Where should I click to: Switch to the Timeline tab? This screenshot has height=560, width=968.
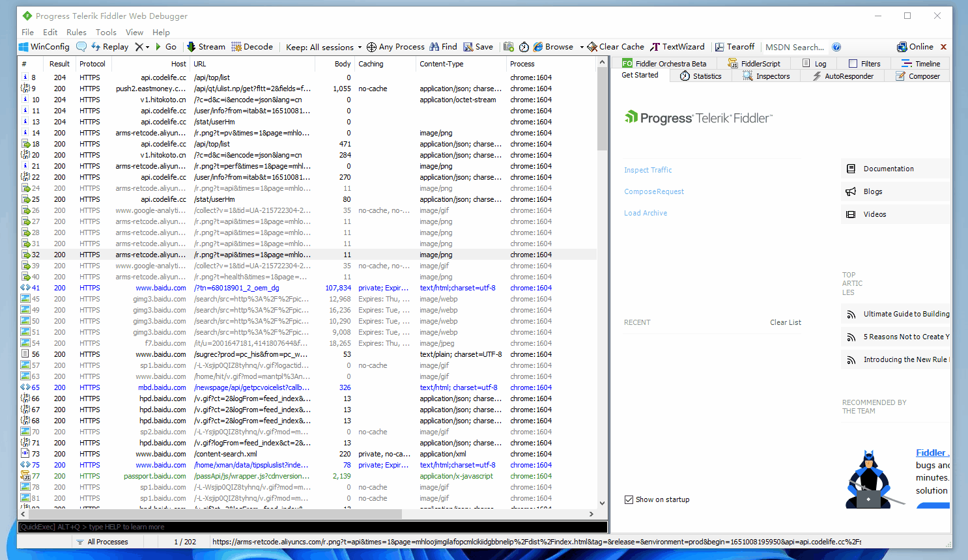[920, 63]
